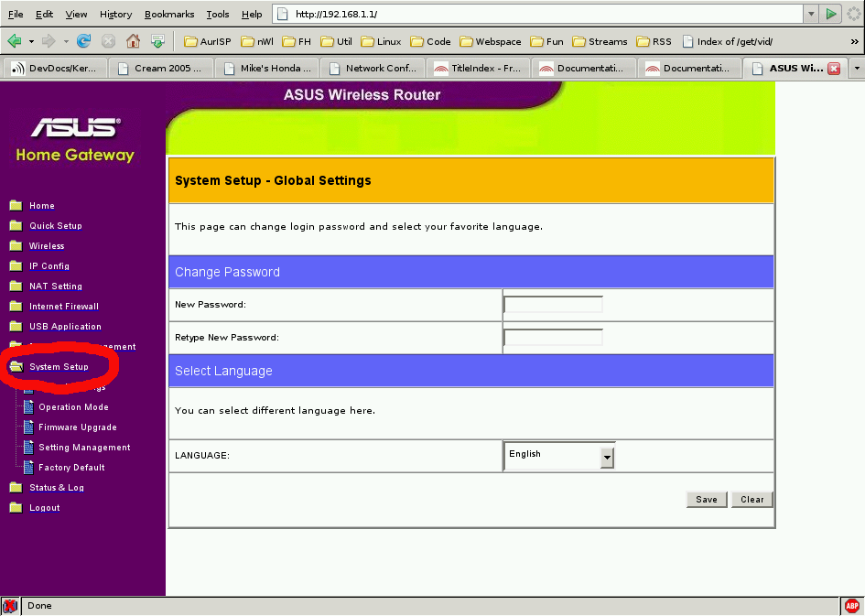Viewport: 865px width, 616px height.
Task: Open the Back button history dropdown arrow
Action: pos(31,41)
